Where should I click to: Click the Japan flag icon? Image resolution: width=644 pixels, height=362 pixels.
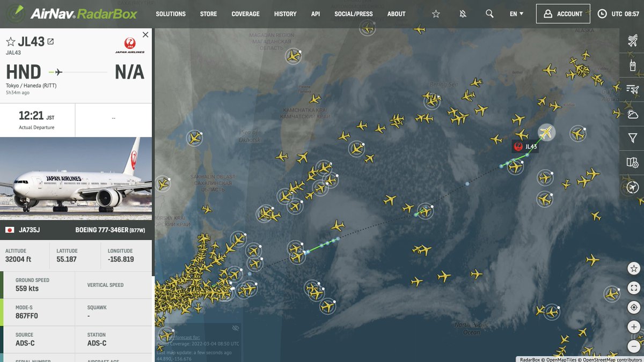click(10, 230)
